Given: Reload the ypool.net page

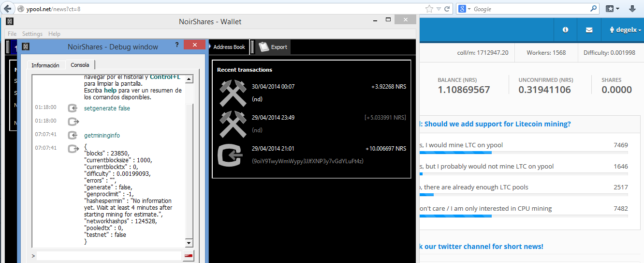Looking at the screenshot, I should (x=447, y=9).
